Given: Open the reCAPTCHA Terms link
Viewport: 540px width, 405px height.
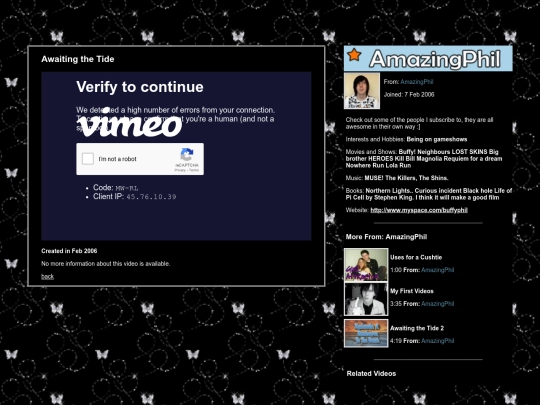Looking at the screenshot, I should coord(194,170).
